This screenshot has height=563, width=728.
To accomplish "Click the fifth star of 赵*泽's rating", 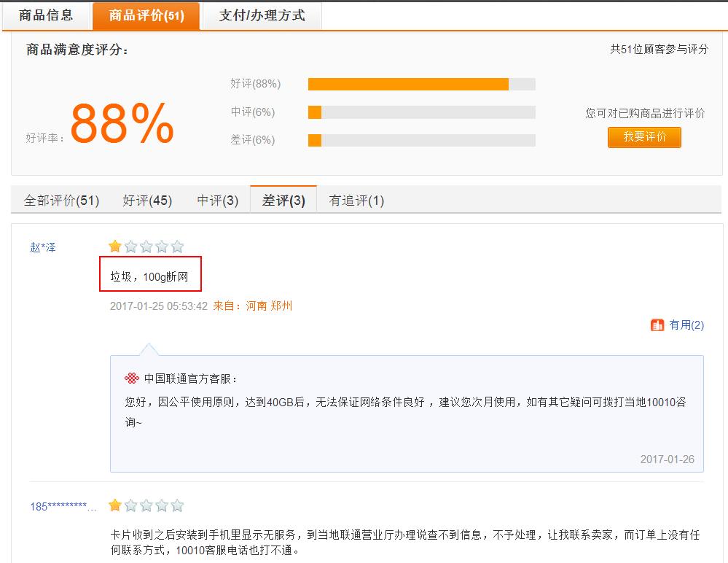I will coord(177,246).
